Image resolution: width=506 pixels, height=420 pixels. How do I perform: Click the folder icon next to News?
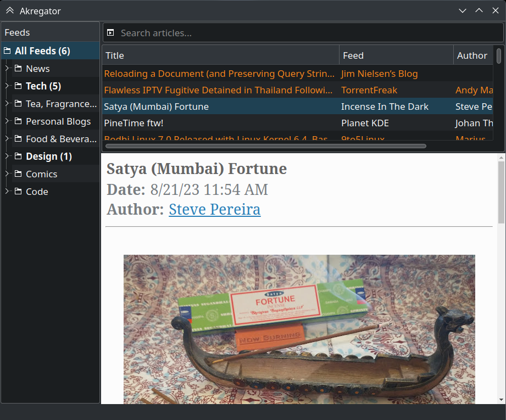click(18, 69)
